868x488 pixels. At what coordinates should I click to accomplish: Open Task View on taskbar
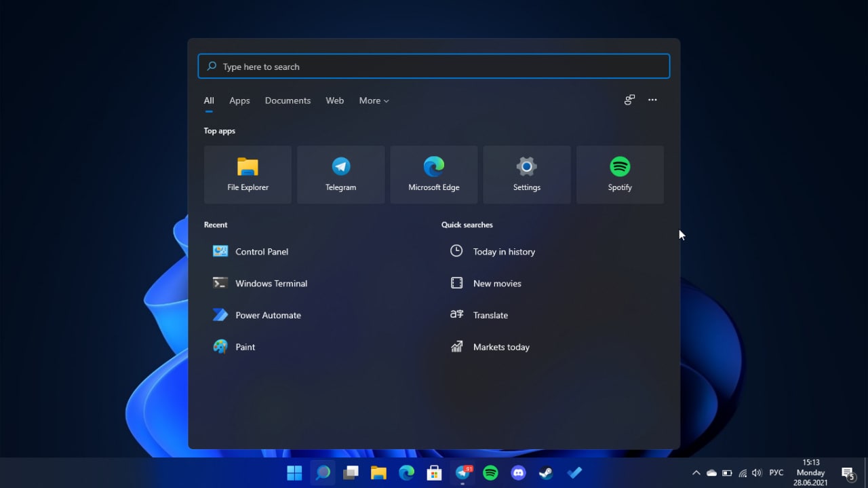(351, 473)
